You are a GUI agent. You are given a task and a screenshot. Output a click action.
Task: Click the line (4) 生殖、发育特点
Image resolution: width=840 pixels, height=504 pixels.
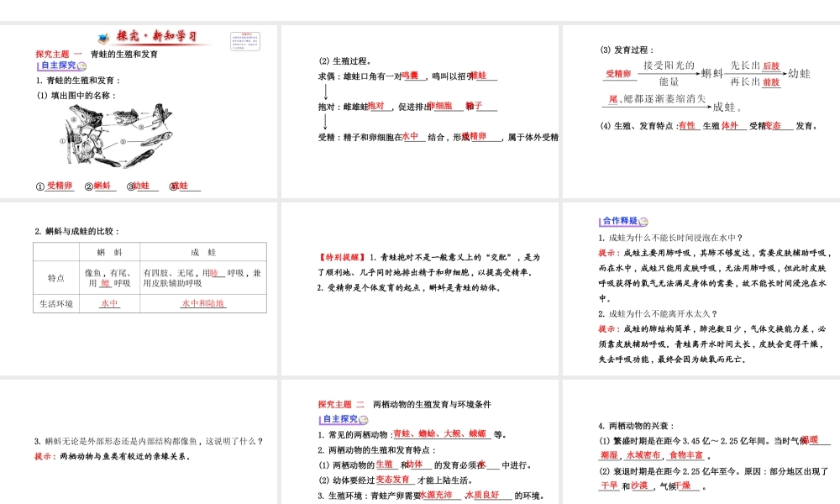(x=709, y=126)
